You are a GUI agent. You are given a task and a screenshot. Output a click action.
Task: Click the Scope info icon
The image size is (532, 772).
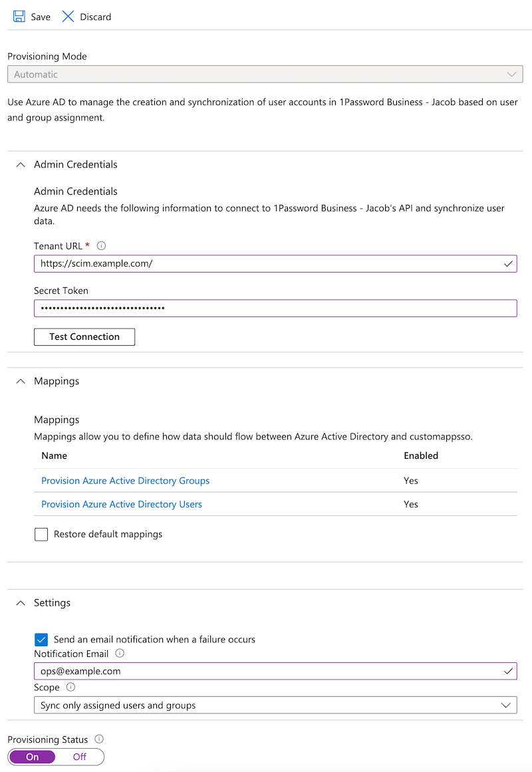point(70,687)
